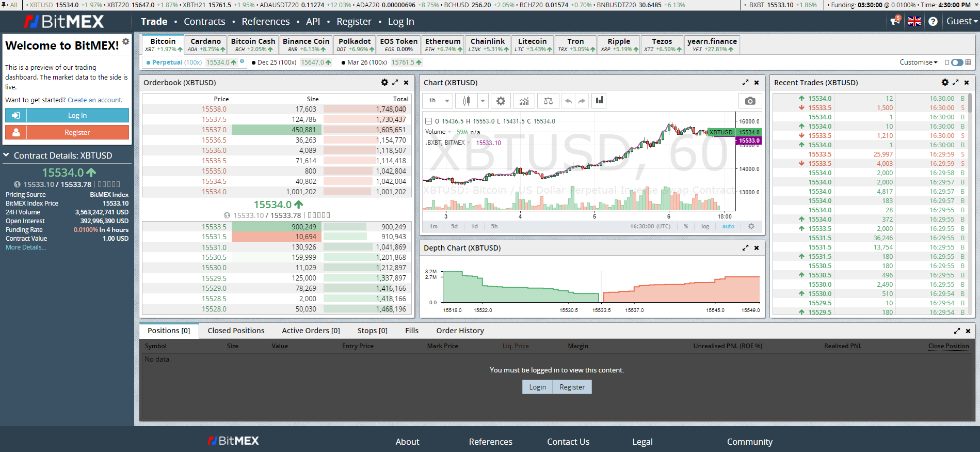Close the Orderbook panel
This screenshot has height=452, width=980.
(x=406, y=83)
